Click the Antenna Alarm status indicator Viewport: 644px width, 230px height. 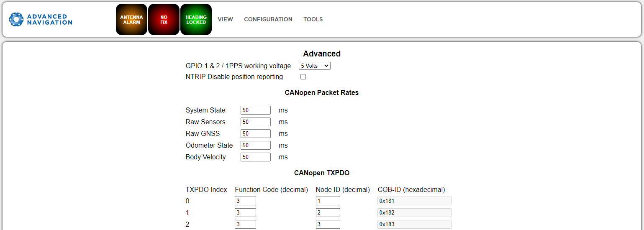(x=131, y=20)
